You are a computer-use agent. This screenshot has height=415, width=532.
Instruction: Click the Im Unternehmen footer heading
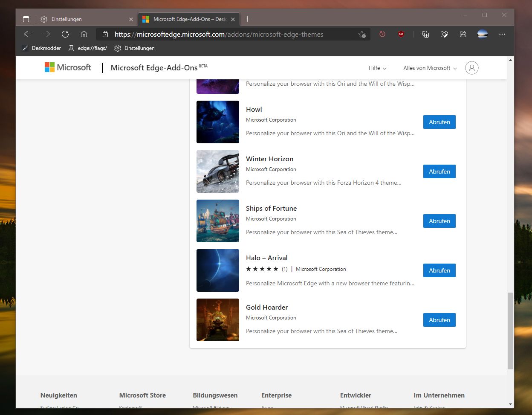pyautogui.click(x=439, y=395)
